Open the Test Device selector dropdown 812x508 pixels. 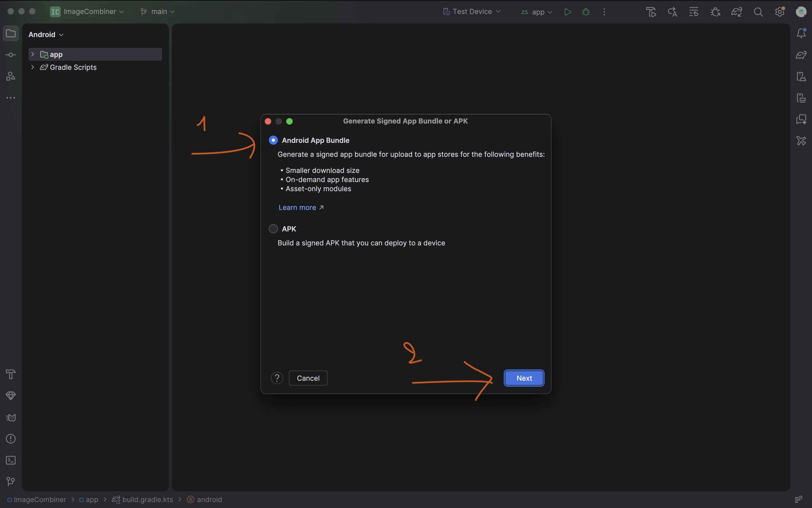[x=472, y=12]
